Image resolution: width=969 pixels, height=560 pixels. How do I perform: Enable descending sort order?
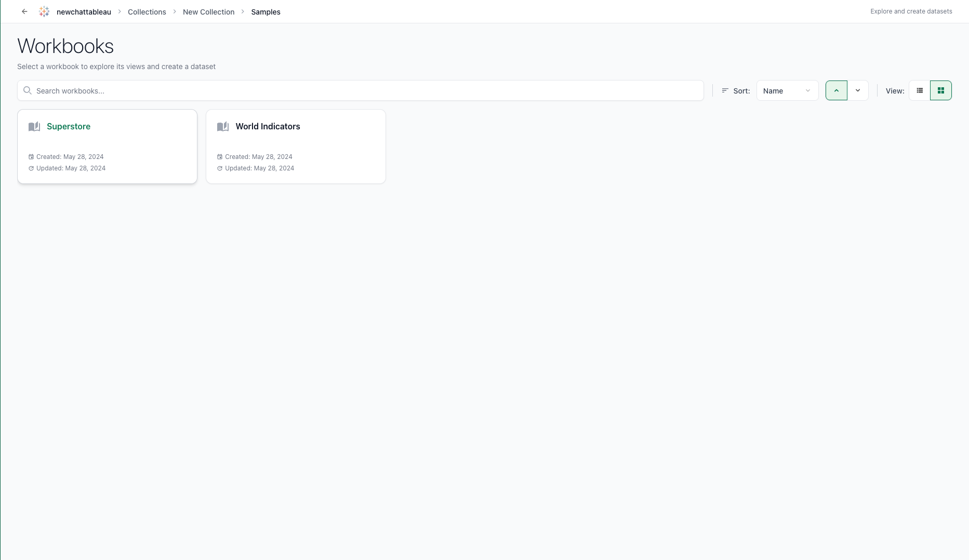coord(858,90)
